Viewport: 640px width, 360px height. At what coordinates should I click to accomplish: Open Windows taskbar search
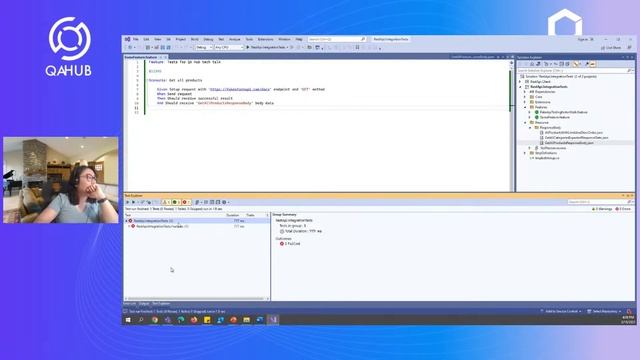[x=141, y=320]
